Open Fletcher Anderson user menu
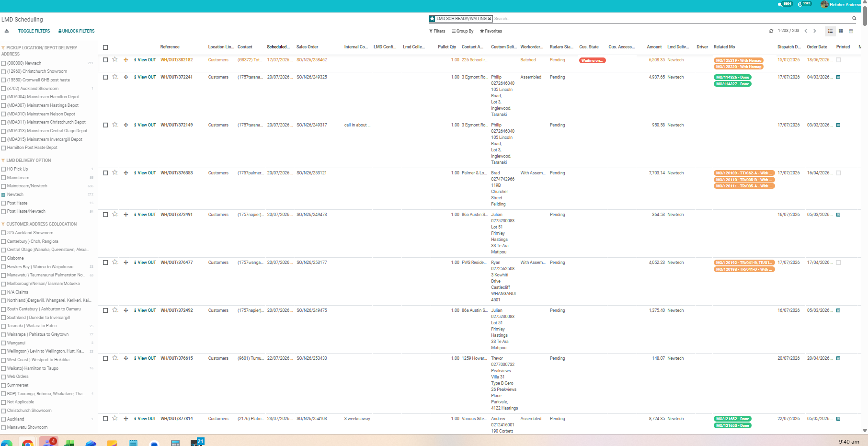This screenshot has height=446, width=868. 841,4
